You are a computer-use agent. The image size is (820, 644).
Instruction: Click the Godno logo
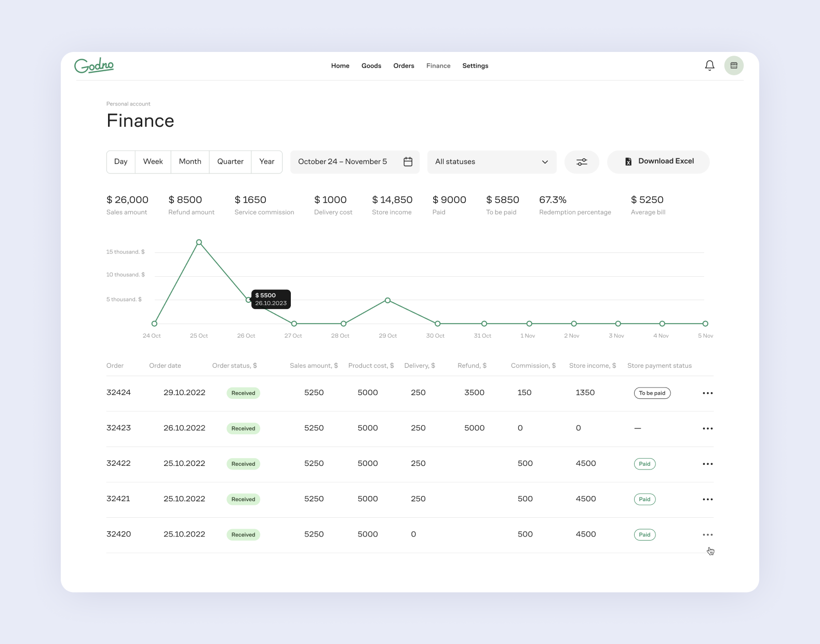coord(94,65)
